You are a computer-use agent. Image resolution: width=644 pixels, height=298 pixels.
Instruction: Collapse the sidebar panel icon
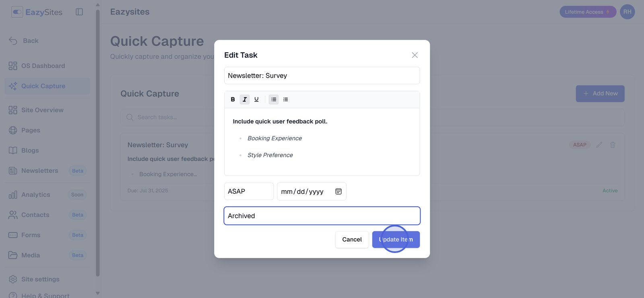click(x=79, y=12)
